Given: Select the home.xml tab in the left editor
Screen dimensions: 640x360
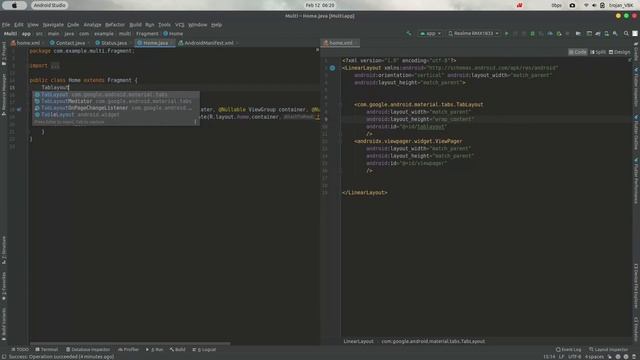Looking at the screenshot, I should [x=26, y=43].
